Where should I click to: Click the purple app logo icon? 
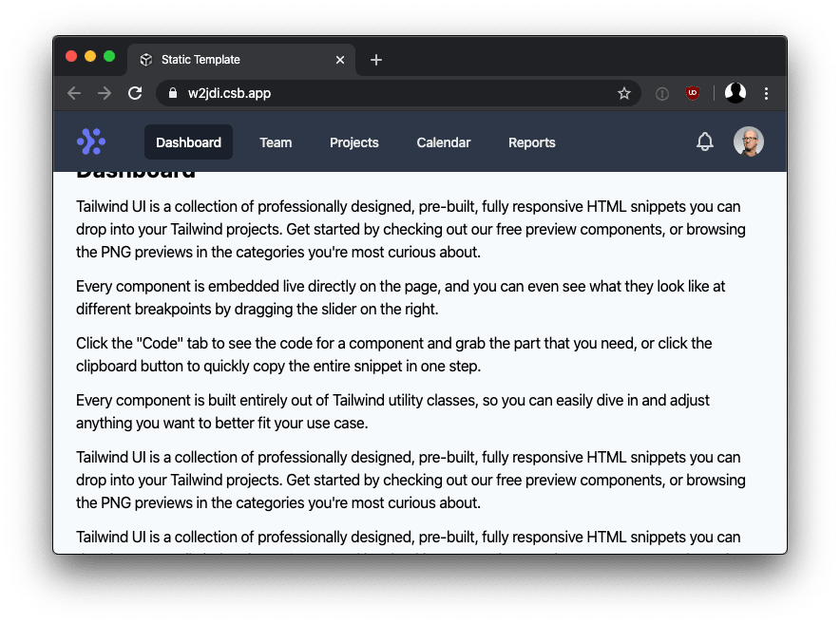point(91,142)
